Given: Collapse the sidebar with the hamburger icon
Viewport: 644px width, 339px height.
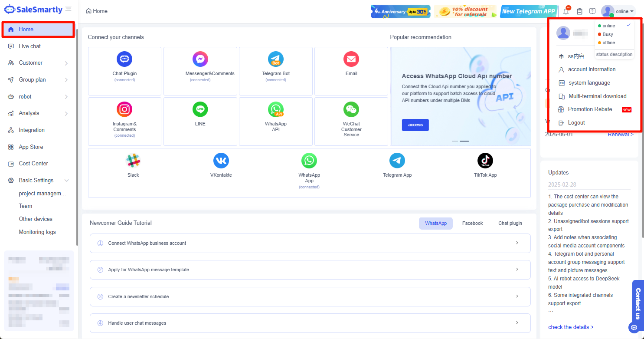Looking at the screenshot, I should 69,9.
